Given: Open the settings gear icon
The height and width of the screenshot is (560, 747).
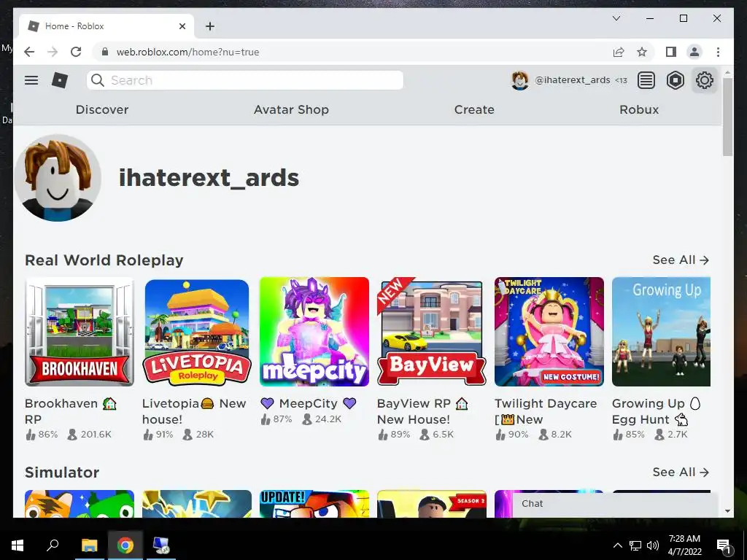Looking at the screenshot, I should tap(704, 80).
